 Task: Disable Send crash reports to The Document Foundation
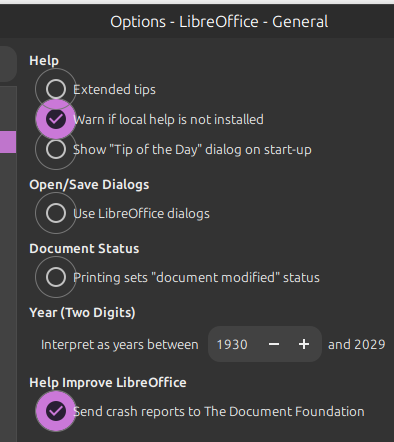56,411
